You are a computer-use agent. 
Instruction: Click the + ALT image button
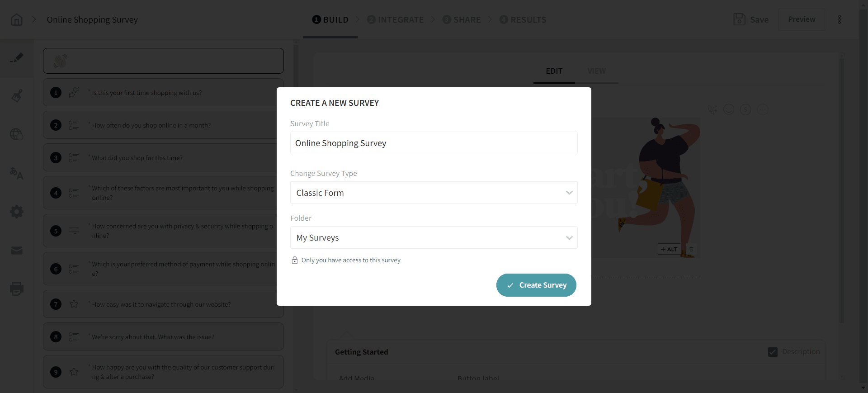pos(669,249)
